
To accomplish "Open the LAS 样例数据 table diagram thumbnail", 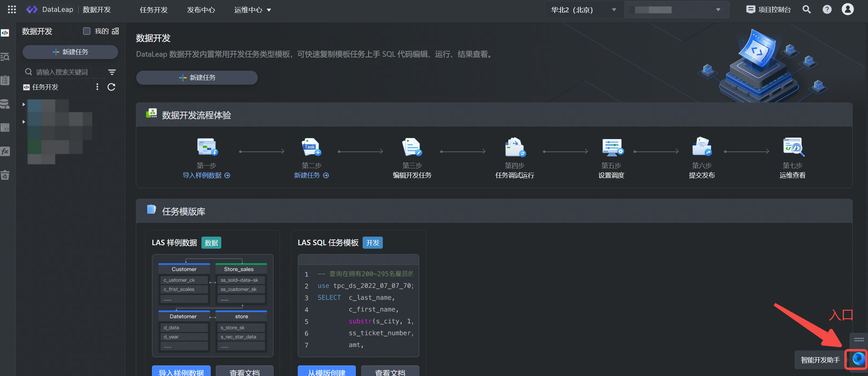I will tap(213, 306).
